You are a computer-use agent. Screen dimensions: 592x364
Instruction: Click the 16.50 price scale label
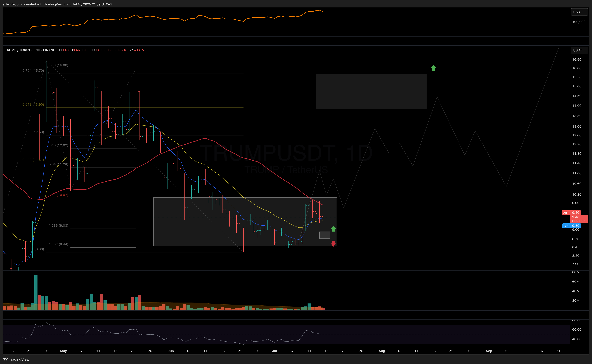coord(577,59)
